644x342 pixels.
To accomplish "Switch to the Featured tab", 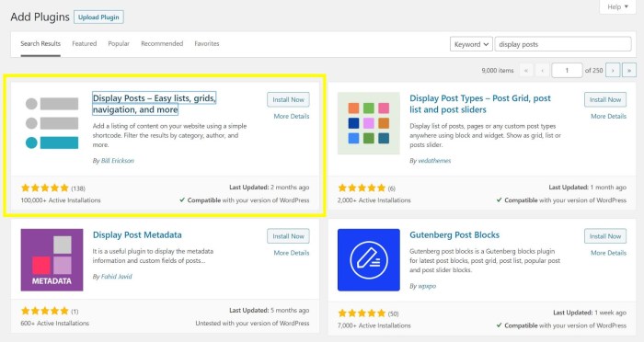I will tap(85, 43).
